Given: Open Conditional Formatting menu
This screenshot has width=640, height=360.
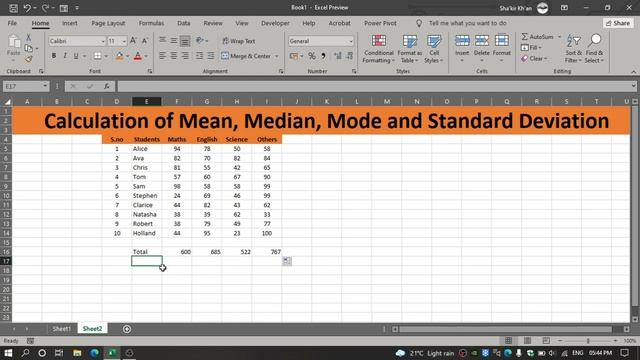Looking at the screenshot, I should tap(379, 49).
